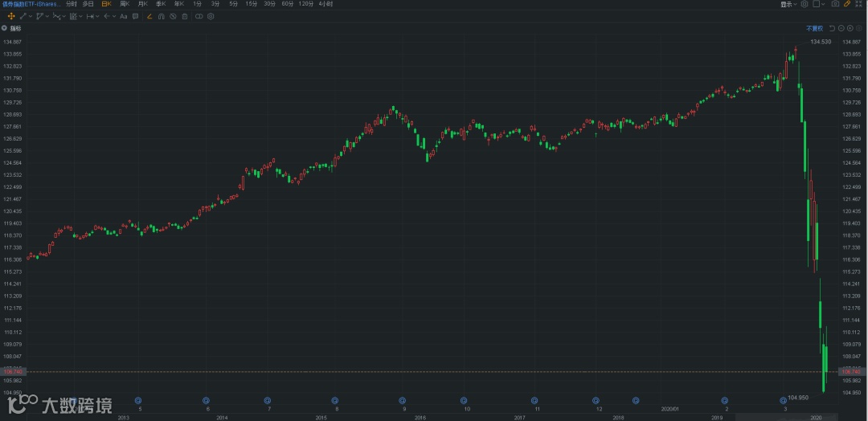This screenshot has width=868, height=421.
Task: Expand the grid tool dropdown arrow
Action: [81, 16]
